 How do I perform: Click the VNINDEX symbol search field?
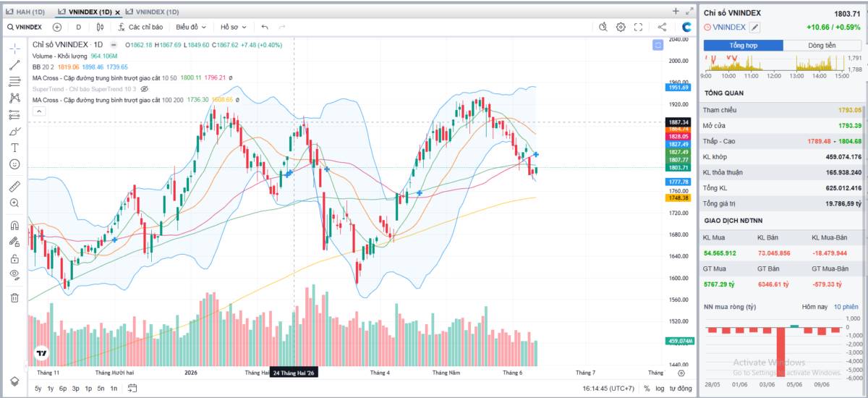[x=24, y=27]
